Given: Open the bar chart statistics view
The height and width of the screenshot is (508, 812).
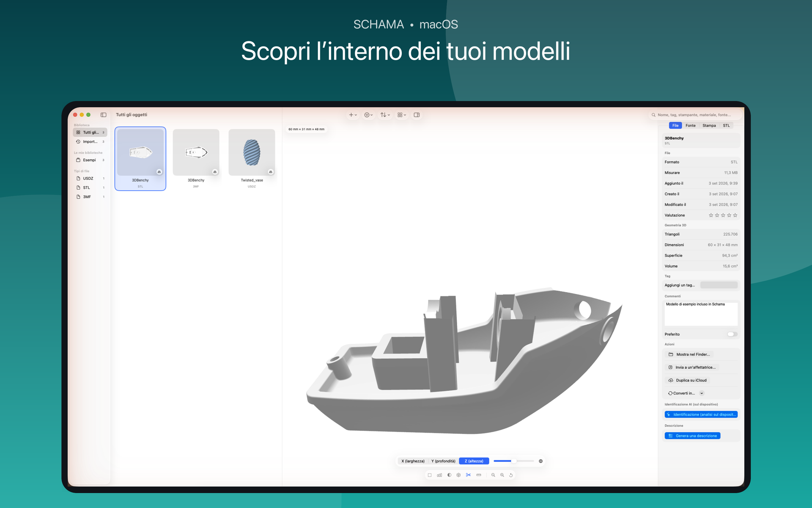Looking at the screenshot, I should 439,475.
